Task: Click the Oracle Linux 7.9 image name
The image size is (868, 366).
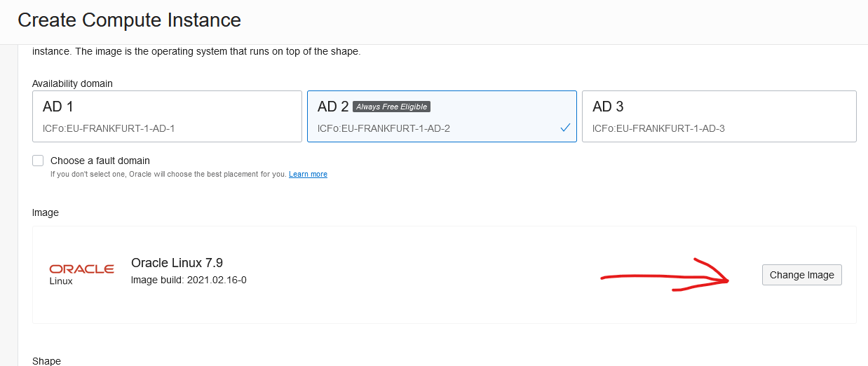Action: click(x=177, y=263)
